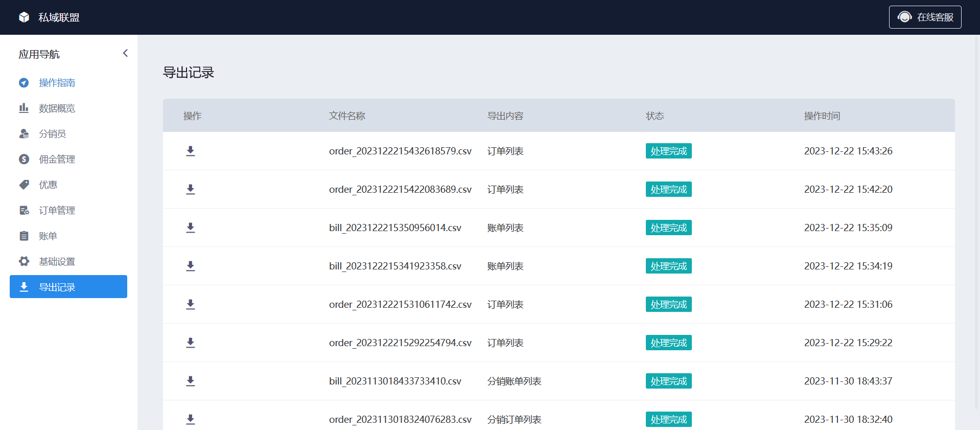Image resolution: width=980 pixels, height=430 pixels.
Task: Select file name bill_2023113018433733410.csv
Action: click(x=395, y=381)
